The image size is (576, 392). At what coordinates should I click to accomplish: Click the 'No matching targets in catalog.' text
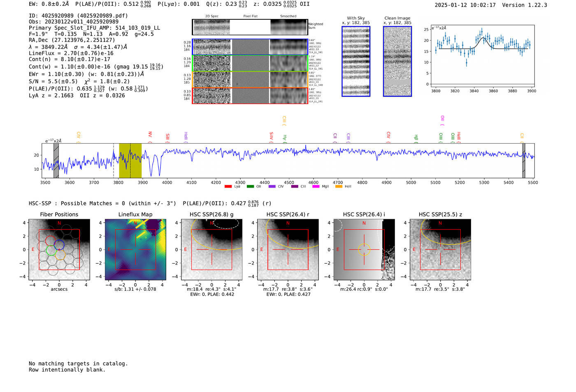coord(78,364)
